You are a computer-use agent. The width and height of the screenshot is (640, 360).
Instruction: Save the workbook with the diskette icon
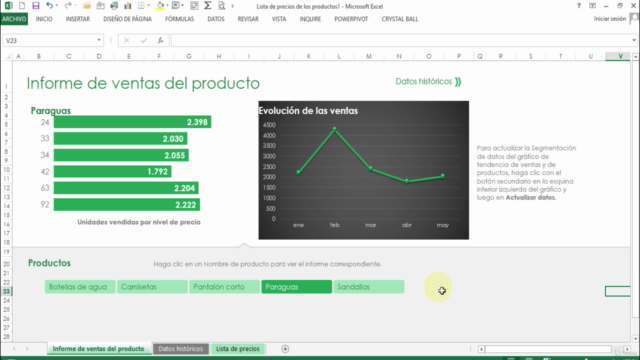click(36, 6)
